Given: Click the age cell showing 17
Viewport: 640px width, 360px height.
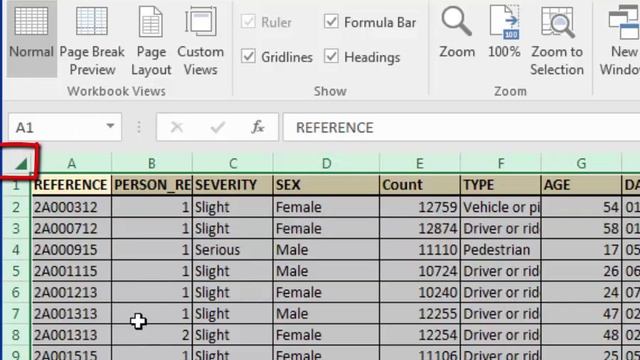Looking at the screenshot, I should [x=581, y=249].
